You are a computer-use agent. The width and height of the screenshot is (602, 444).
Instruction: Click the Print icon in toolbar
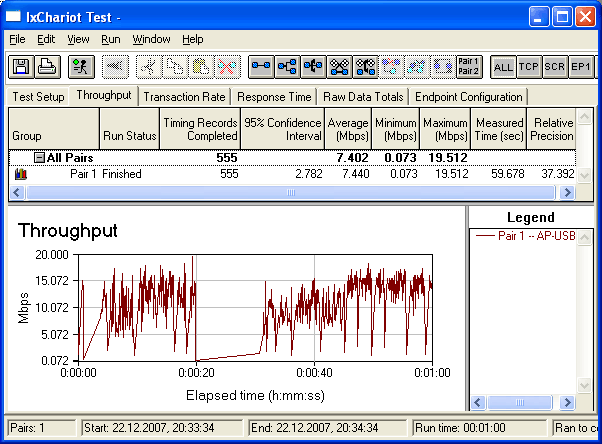(x=48, y=67)
